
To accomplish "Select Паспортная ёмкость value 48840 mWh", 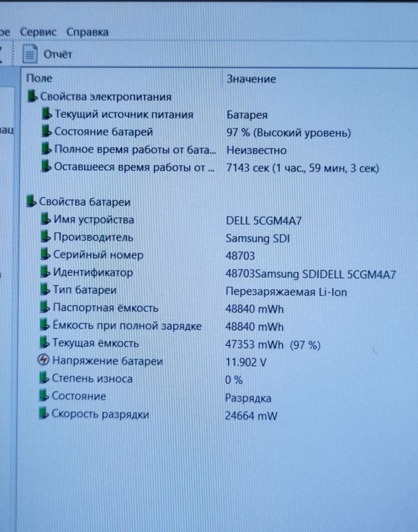I will click(255, 309).
